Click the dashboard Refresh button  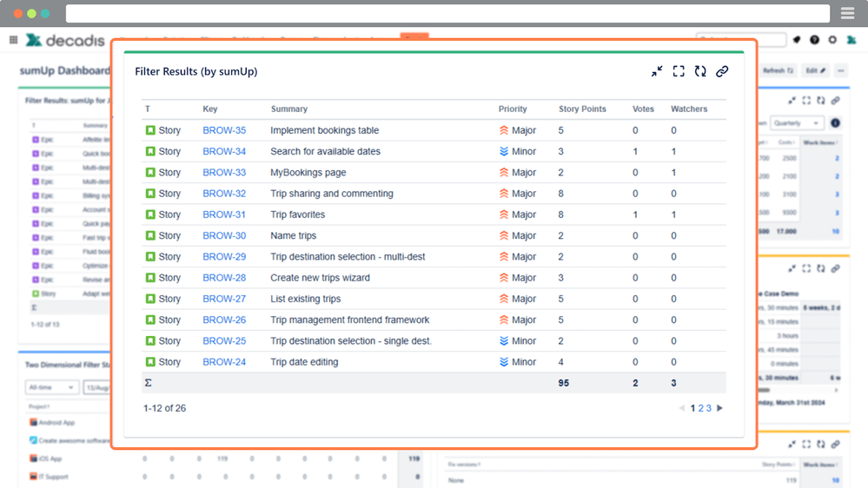click(778, 70)
